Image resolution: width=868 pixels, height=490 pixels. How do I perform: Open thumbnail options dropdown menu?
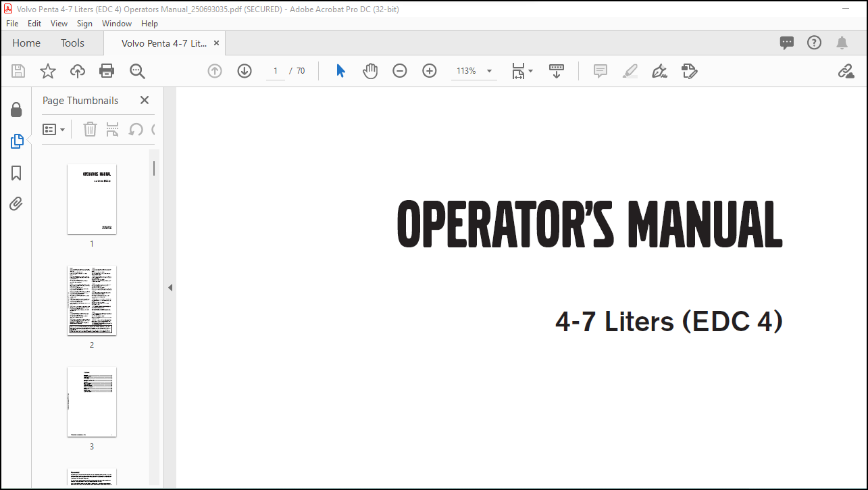(54, 129)
